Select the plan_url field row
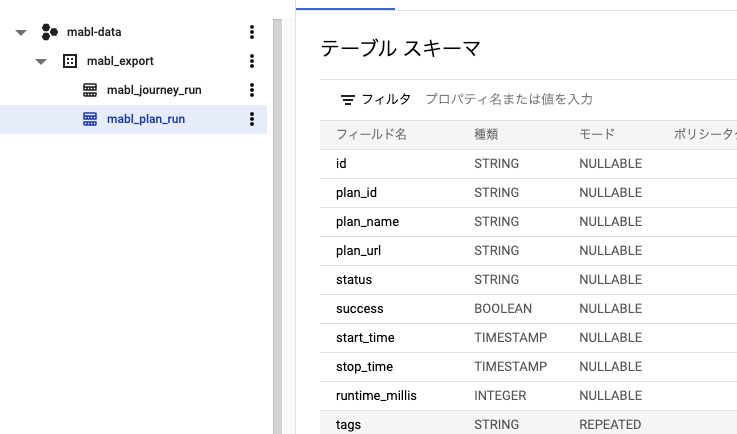This screenshot has height=434, width=737. (x=358, y=250)
